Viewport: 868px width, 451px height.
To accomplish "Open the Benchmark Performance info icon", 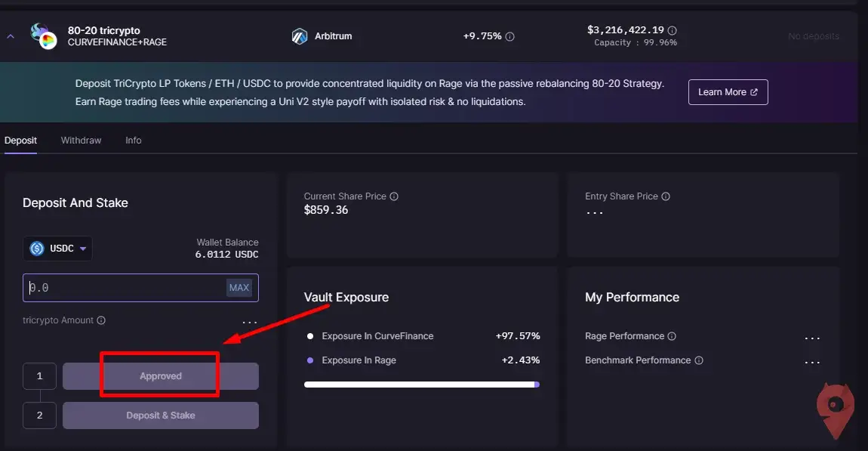I will click(699, 360).
